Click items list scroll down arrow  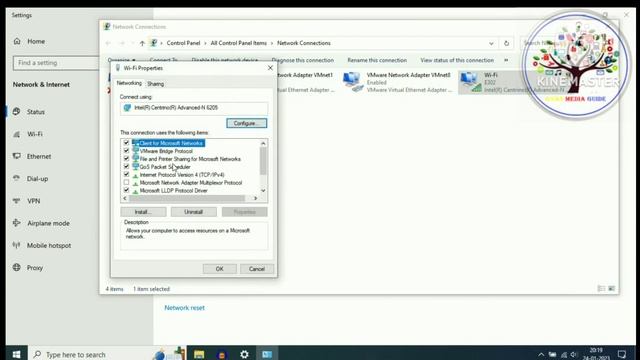(x=263, y=191)
